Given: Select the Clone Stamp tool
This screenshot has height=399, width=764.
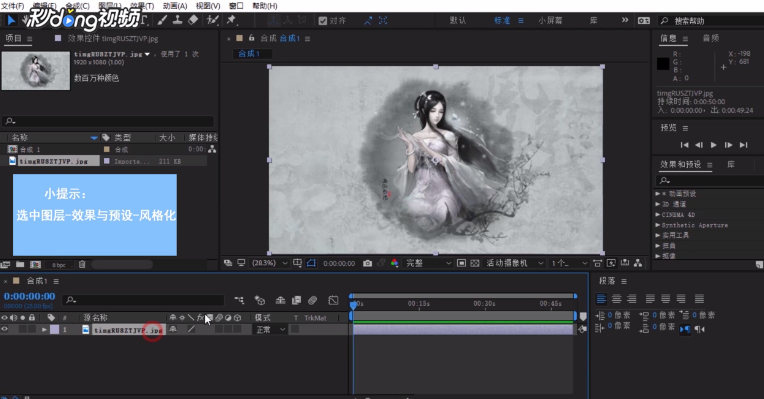Looking at the screenshot, I should 178,20.
